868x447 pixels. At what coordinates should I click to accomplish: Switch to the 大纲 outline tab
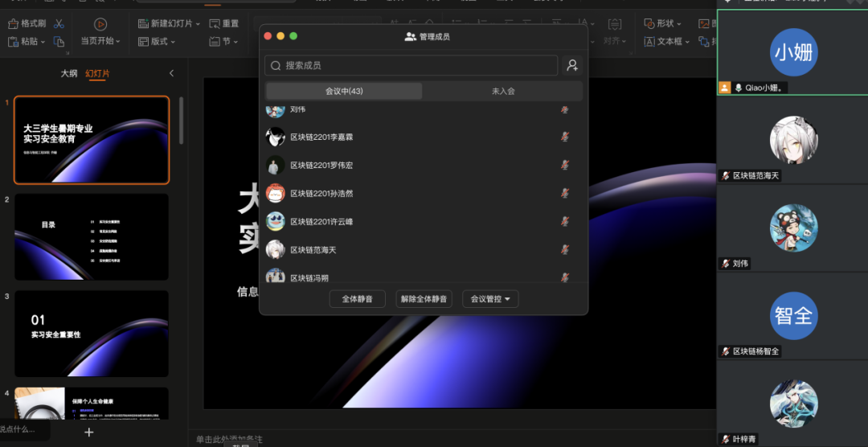pos(68,73)
